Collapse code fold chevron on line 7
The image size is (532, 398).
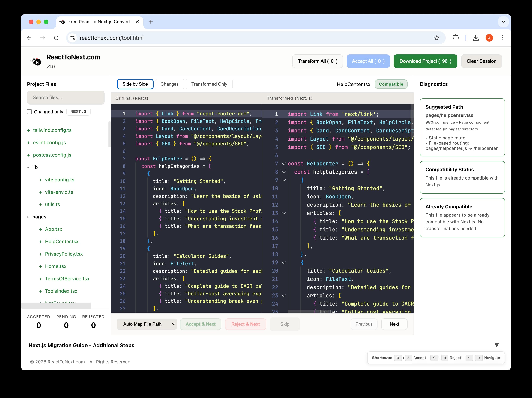(284, 164)
